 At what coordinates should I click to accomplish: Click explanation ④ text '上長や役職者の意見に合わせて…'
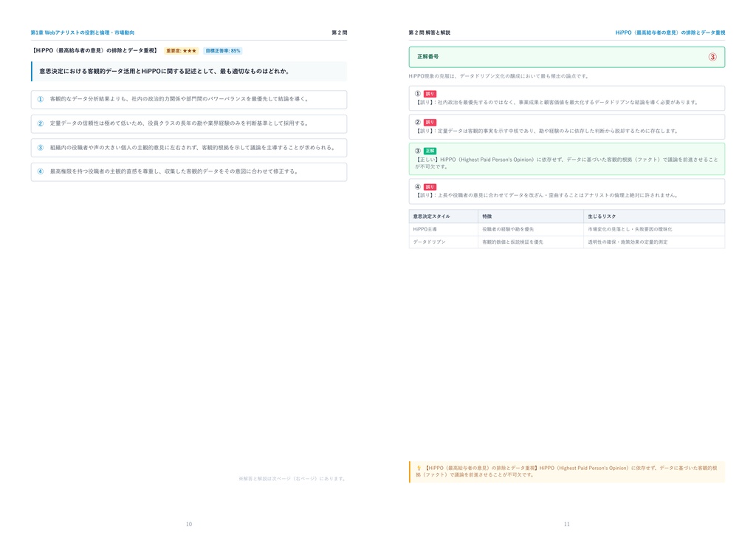[x=548, y=195]
